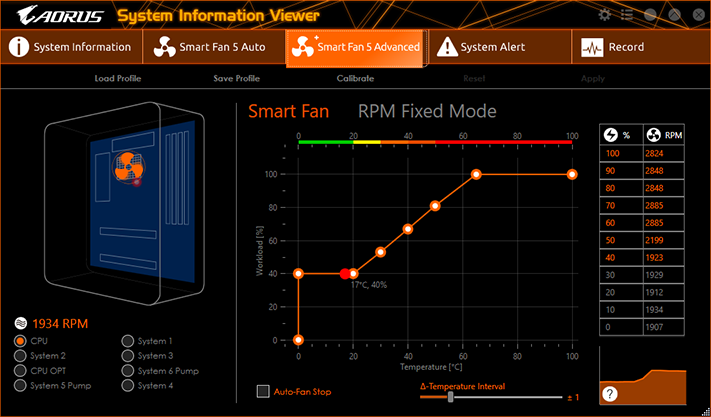
Task: Switch to RPM Fixed Mode
Action: click(x=427, y=112)
